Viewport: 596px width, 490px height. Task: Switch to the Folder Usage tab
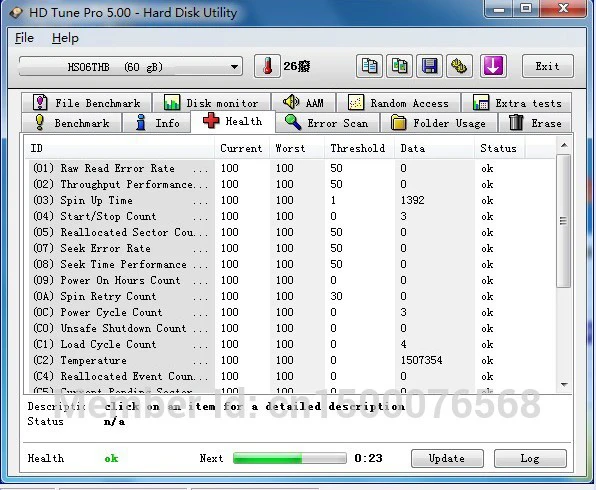point(439,123)
